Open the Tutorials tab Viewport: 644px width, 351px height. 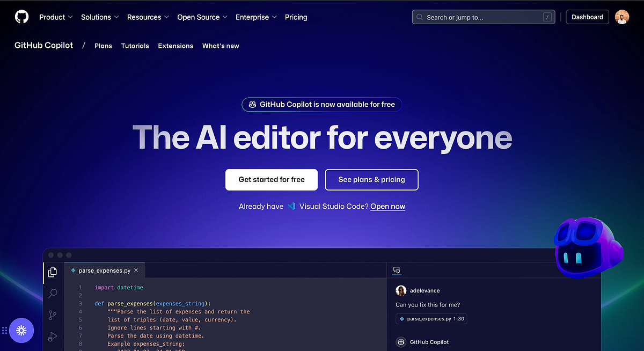point(135,46)
